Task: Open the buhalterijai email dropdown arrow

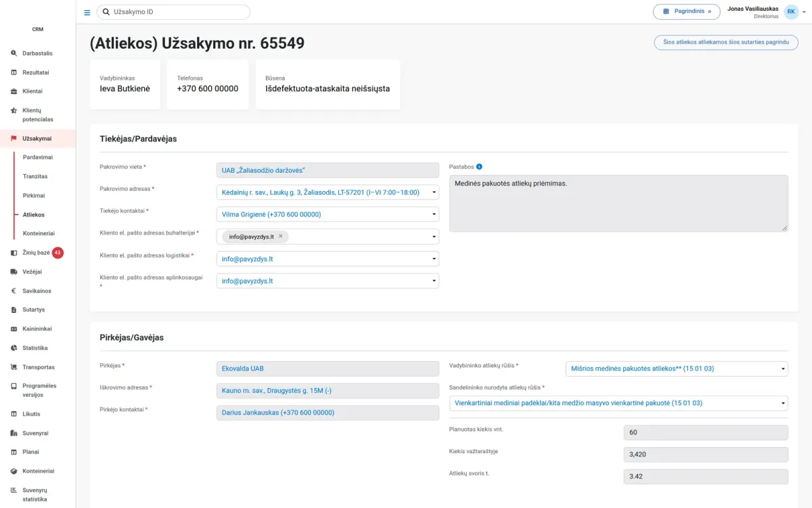Action: click(x=434, y=236)
